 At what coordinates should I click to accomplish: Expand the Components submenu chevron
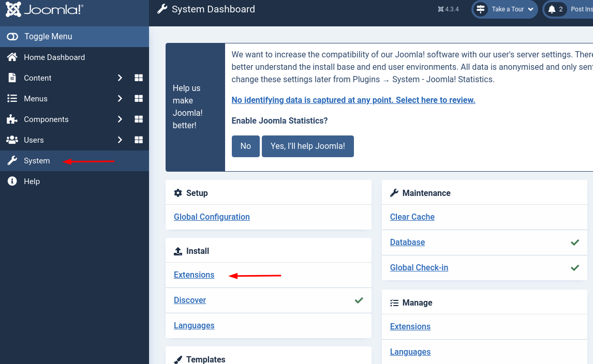(x=120, y=119)
